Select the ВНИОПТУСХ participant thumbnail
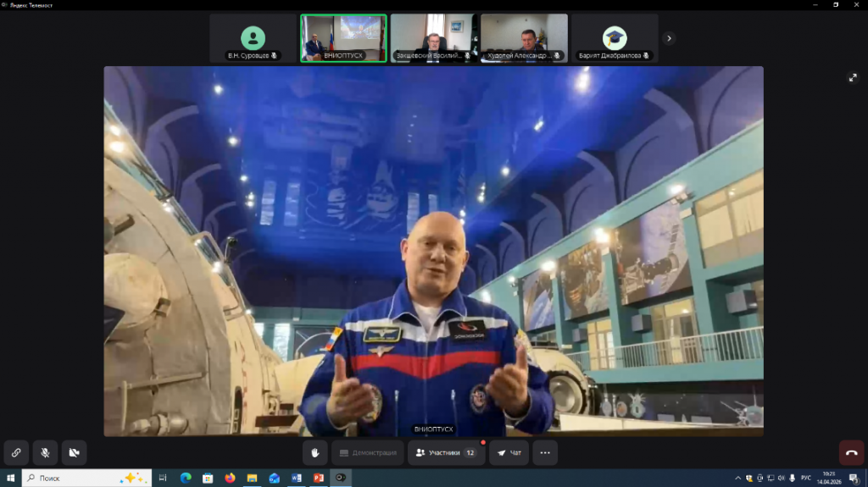The width and height of the screenshot is (868, 487). pyautogui.click(x=343, y=38)
